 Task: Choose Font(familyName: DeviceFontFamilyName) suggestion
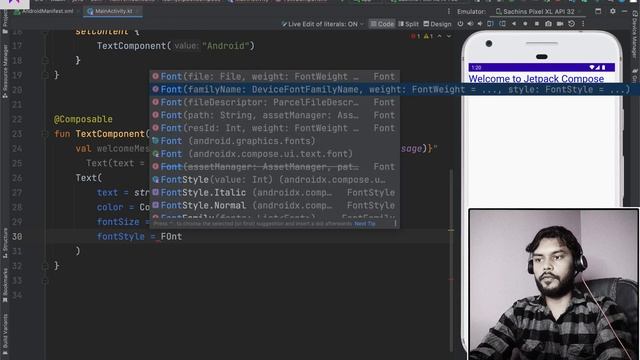pyautogui.click(x=395, y=89)
